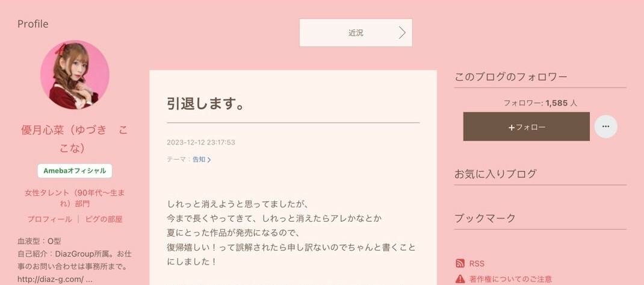Click the フォロワー 1,585 人 count

point(540,103)
